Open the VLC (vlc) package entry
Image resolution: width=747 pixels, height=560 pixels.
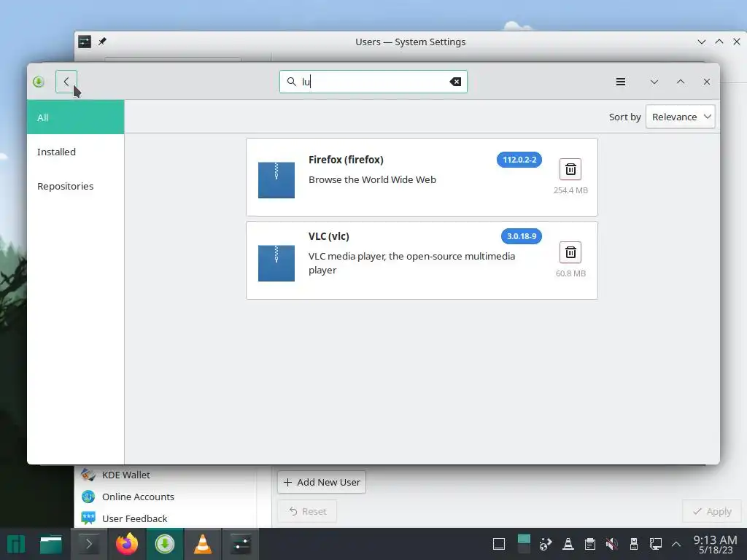[422, 260]
